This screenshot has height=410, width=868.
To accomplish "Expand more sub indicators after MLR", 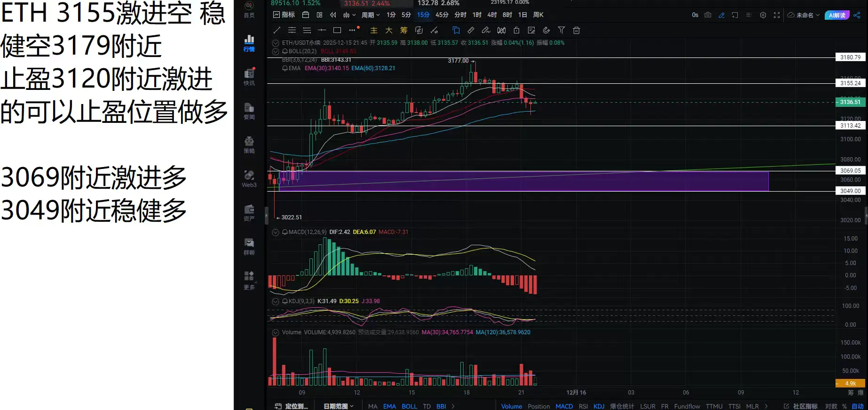I will (x=766, y=406).
